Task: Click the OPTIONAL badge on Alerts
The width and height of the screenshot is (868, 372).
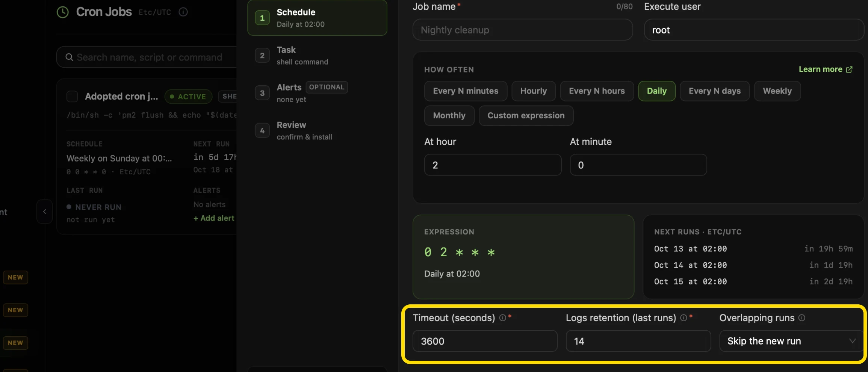Action: pos(327,87)
